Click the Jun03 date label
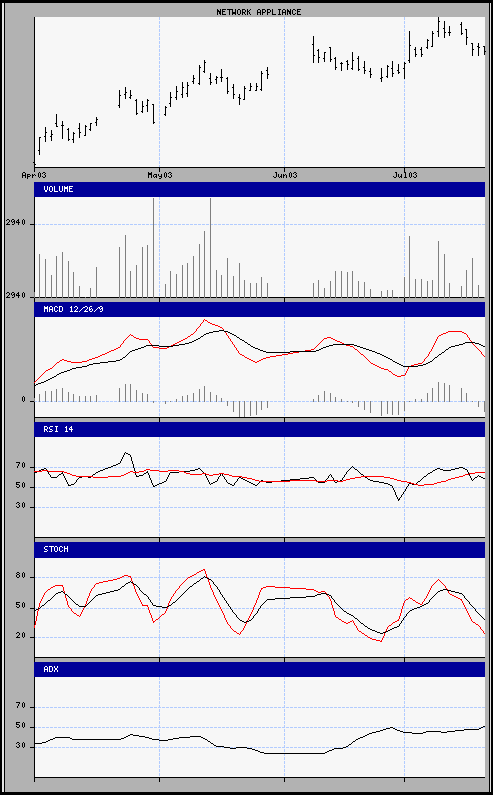This screenshot has width=493, height=795. pos(285,175)
